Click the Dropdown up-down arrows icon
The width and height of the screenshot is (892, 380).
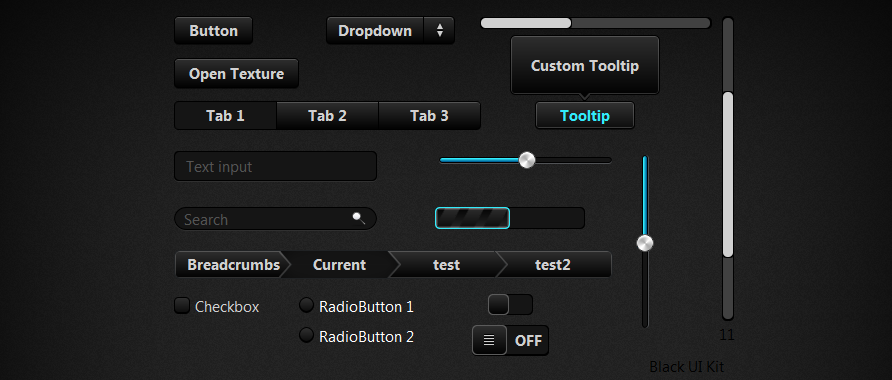[x=440, y=31]
